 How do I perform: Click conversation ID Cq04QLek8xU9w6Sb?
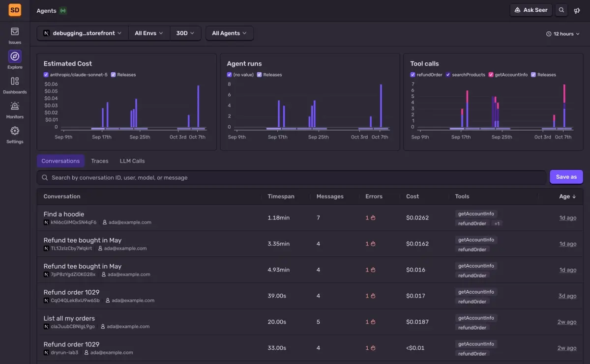point(75,301)
